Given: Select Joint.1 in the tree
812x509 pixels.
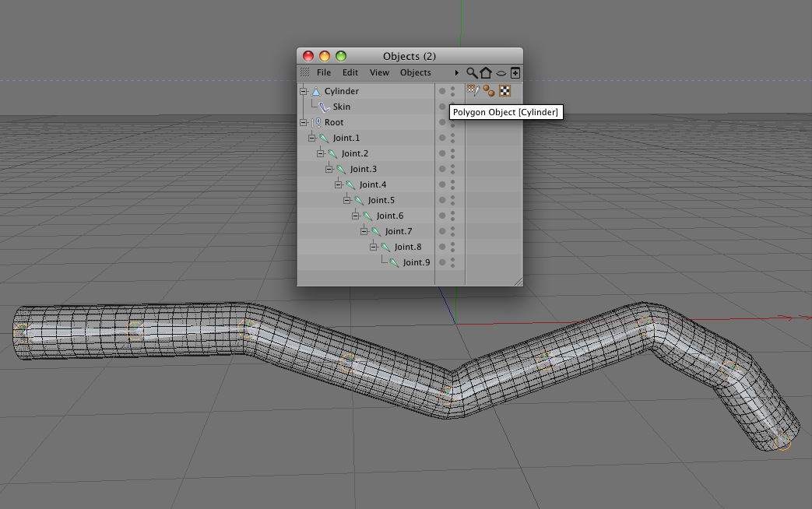Looking at the screenshot, I should click(x=346, y=138).
